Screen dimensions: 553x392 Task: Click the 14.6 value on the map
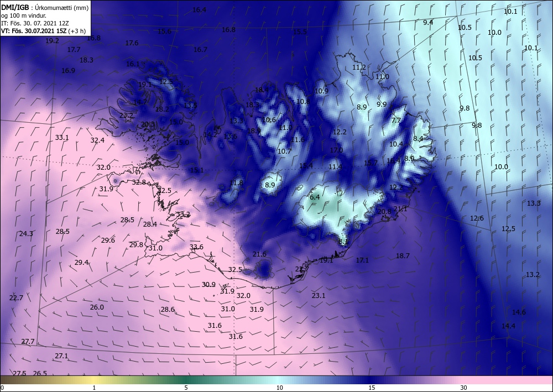(x=519, y=312)
